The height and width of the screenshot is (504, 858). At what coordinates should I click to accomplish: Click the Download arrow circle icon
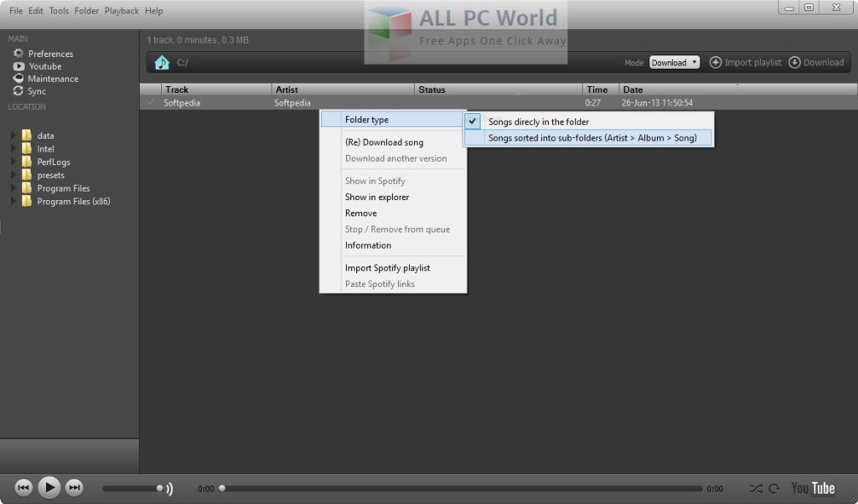click(794, 62)
